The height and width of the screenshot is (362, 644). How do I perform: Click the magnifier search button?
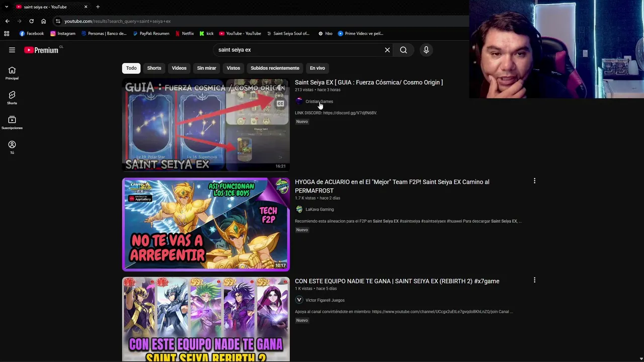click(x=404, y=50)
